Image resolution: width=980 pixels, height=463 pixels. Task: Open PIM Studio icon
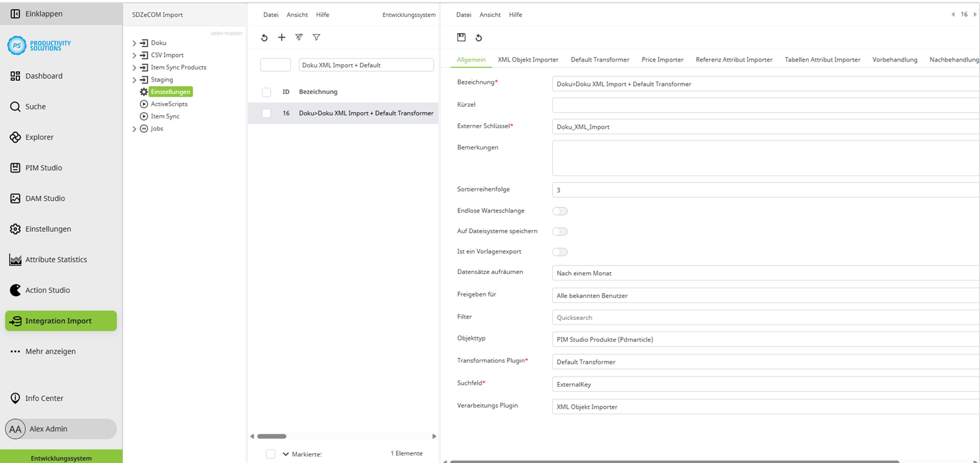tap(16, 168)
